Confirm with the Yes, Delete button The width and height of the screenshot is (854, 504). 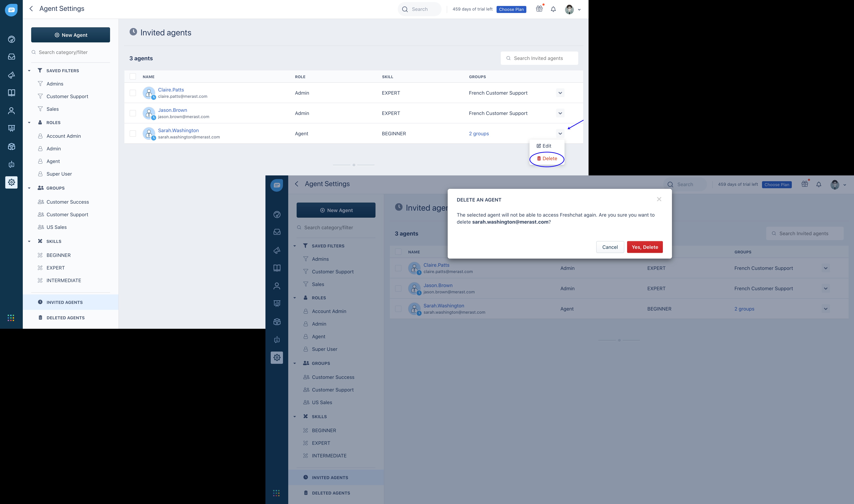tap(644, 247)
